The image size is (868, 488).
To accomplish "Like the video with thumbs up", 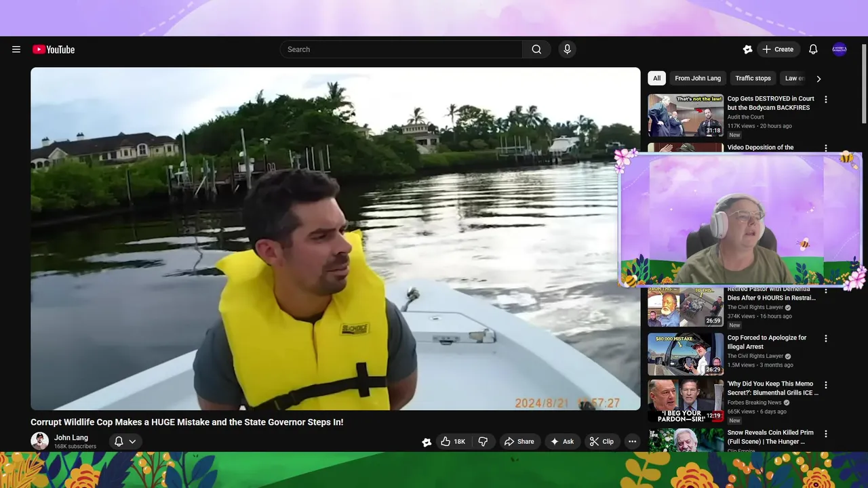I will point(453,441).
